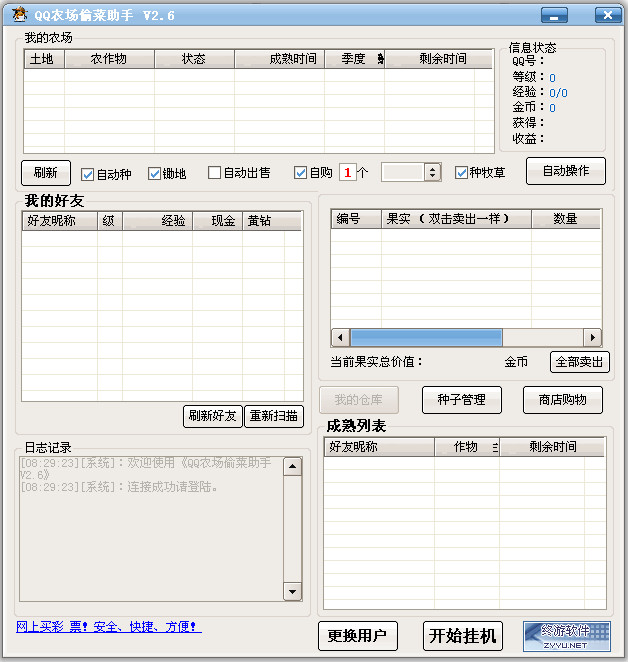Click the disabled 我的仓库 button
The height and width of the screenshot is (662, 628).
[x=359, y=400]
